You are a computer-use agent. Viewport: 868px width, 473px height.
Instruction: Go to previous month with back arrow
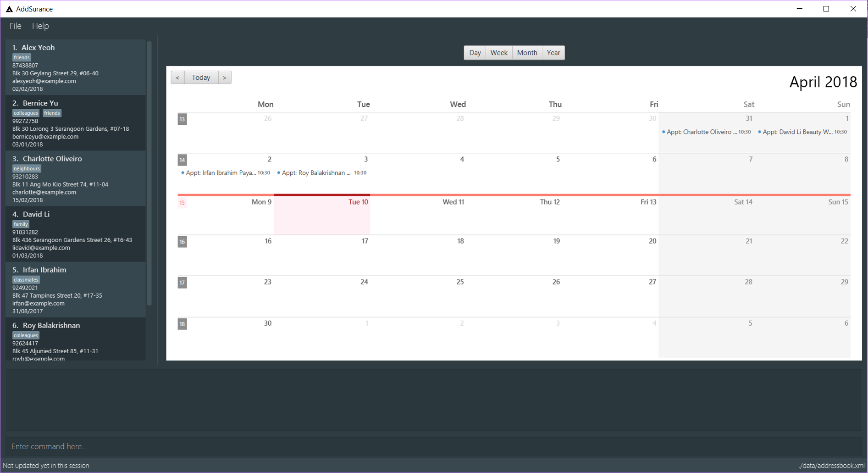pos(177,78)
